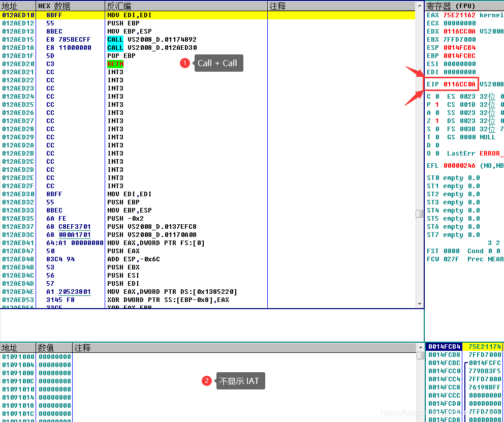
Task: Click the 反汇编 column header
Action: [186, 6]
